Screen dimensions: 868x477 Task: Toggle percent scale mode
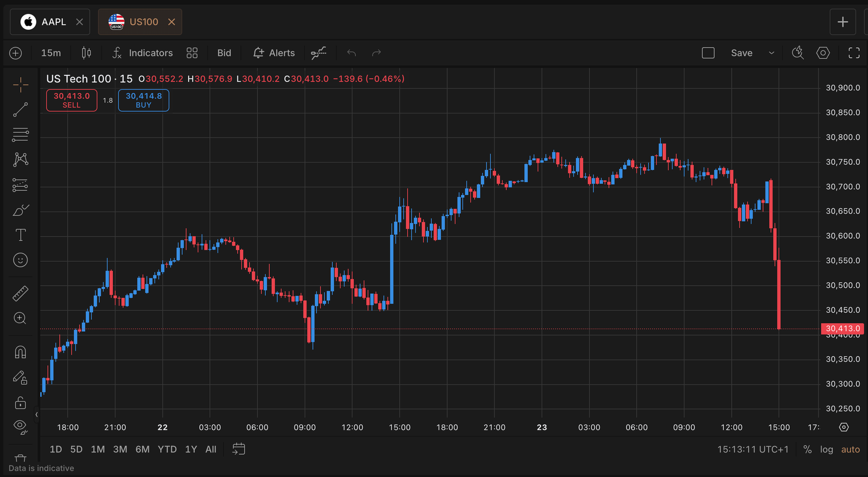(808, 449)
